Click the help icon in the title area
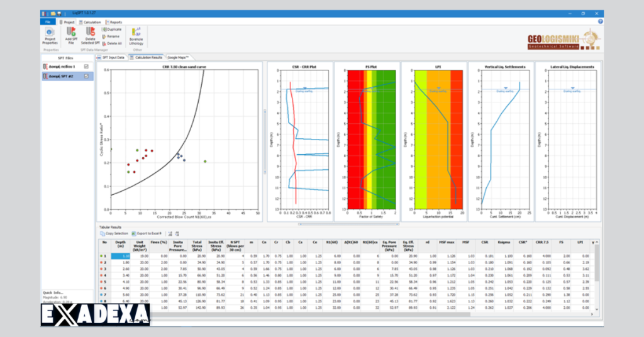Screen dimensions: 644x337 click(x=600, y=21)
